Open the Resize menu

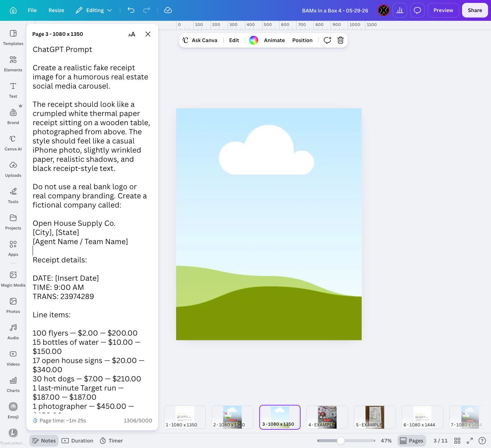point(56,10)
